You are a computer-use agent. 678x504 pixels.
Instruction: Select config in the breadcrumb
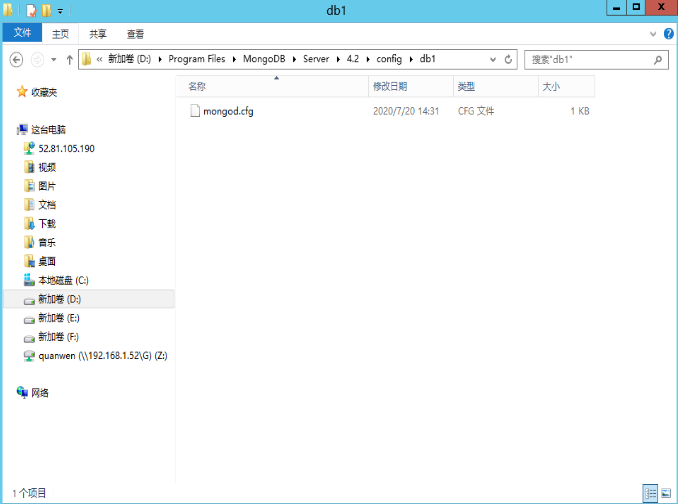[389, 59]
